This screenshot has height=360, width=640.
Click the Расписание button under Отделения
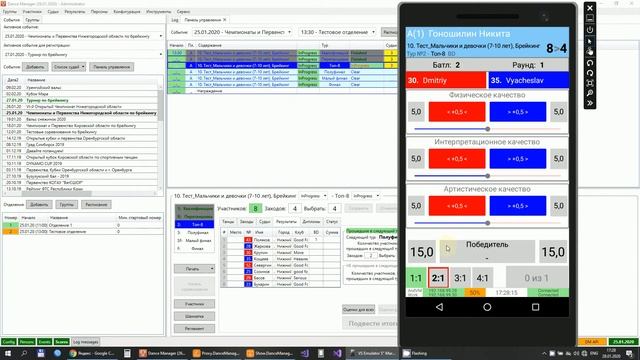(96, 204)
